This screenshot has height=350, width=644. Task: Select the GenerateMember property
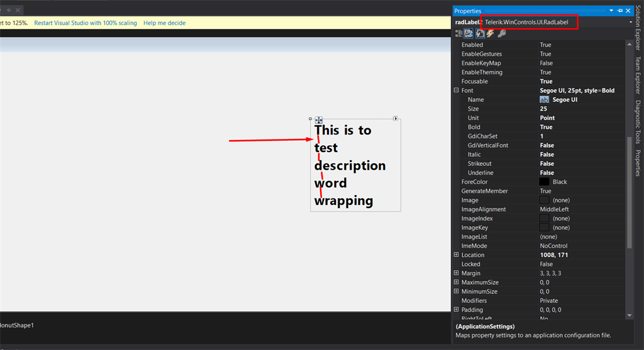[484, 191]
